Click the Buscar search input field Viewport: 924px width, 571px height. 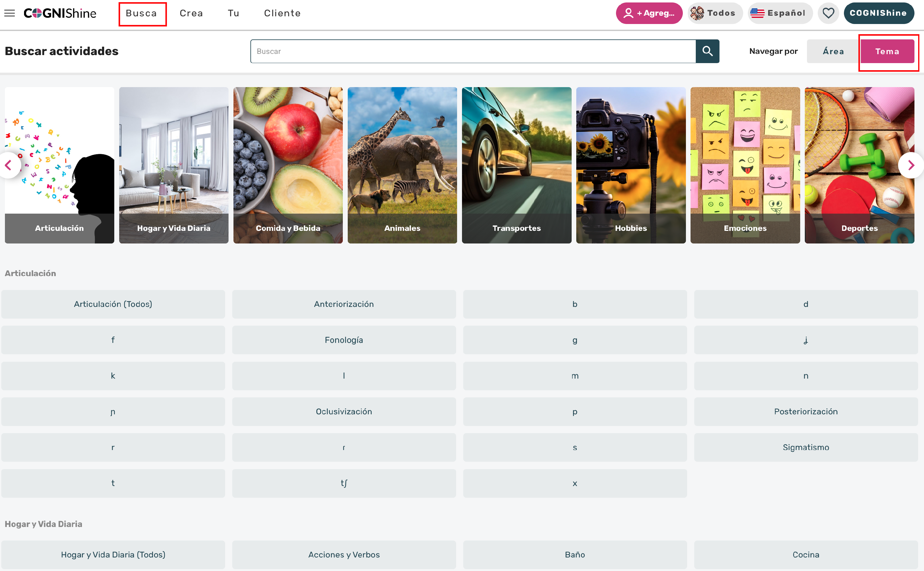tap(472, 51)
